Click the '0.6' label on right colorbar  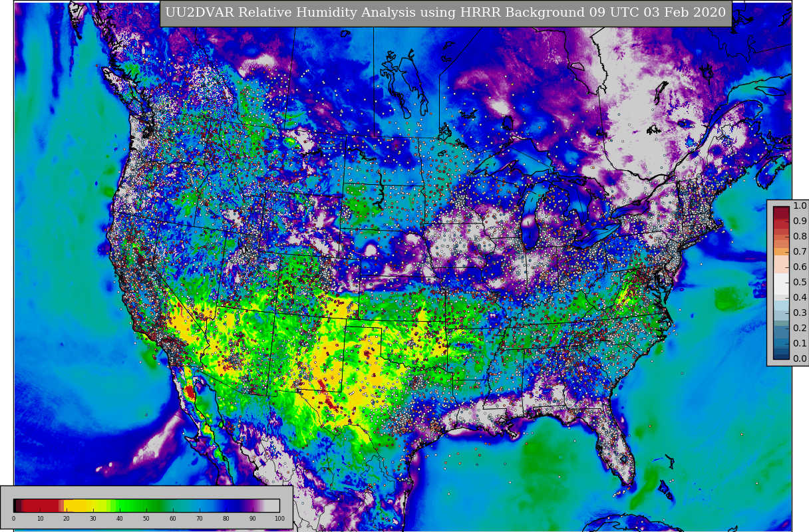[800, 267]
